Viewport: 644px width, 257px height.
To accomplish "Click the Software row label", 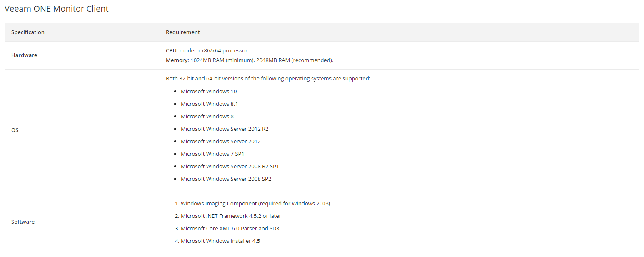I will point(23,222).
